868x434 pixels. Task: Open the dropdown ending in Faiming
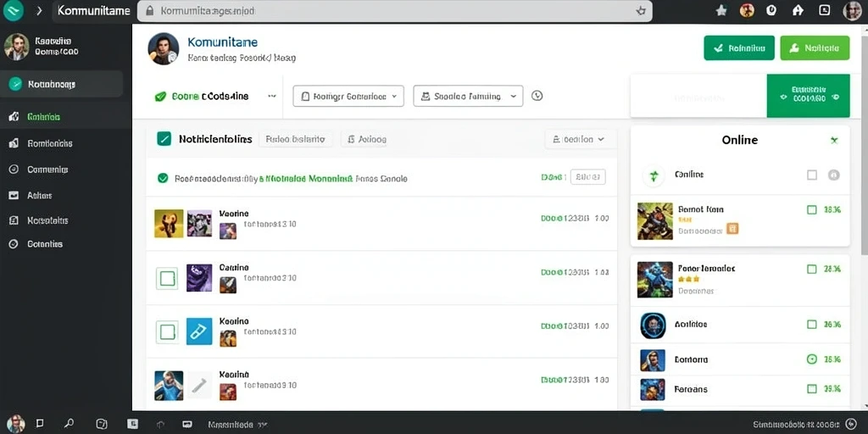click(x=468, y=96)
